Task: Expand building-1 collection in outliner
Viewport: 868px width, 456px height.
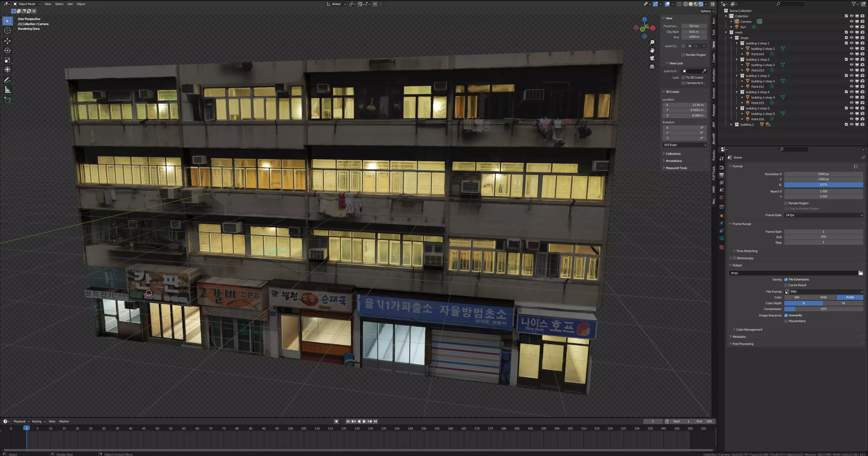Action: pos(731,125)
